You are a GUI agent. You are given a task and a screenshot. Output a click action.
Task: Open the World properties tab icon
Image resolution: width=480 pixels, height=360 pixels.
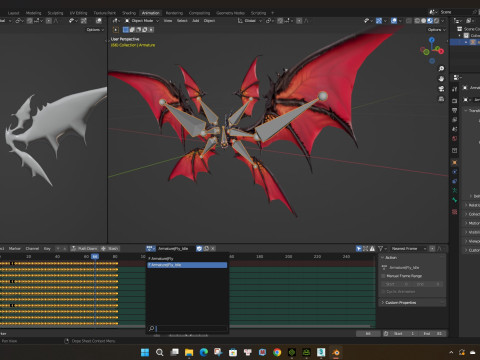coord(455,138)
